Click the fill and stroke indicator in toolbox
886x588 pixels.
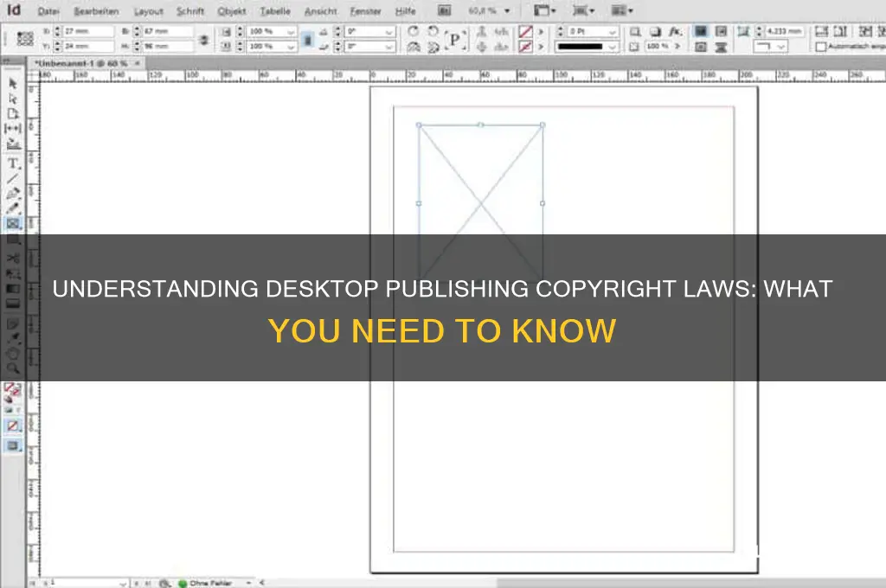(12, 390)
